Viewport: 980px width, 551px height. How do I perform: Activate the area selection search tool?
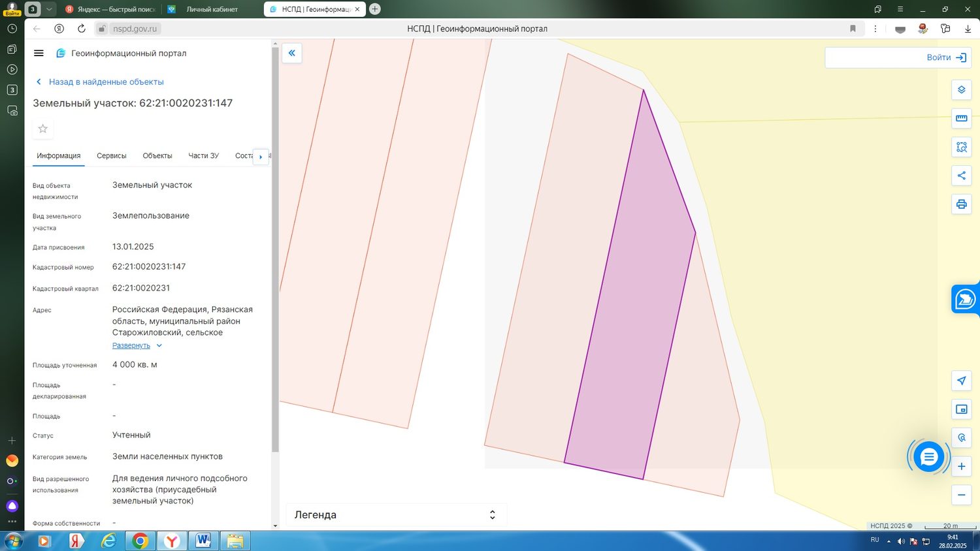[961, 148]
